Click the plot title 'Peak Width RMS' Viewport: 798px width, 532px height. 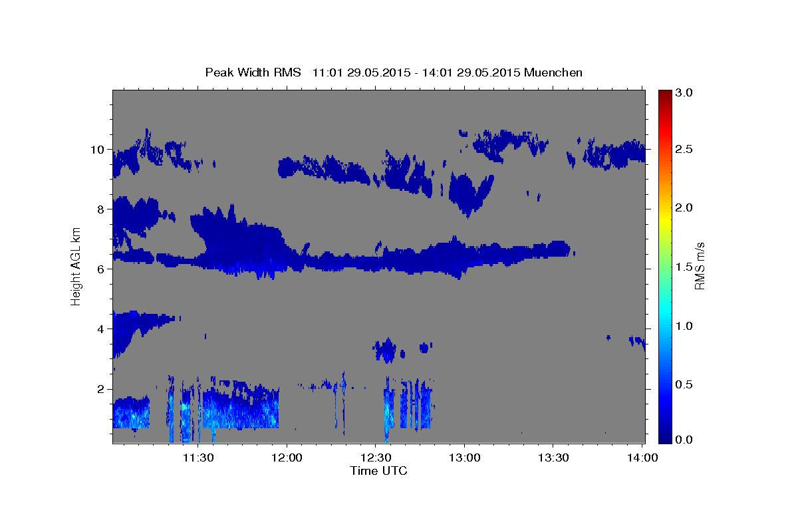[253, 72]
